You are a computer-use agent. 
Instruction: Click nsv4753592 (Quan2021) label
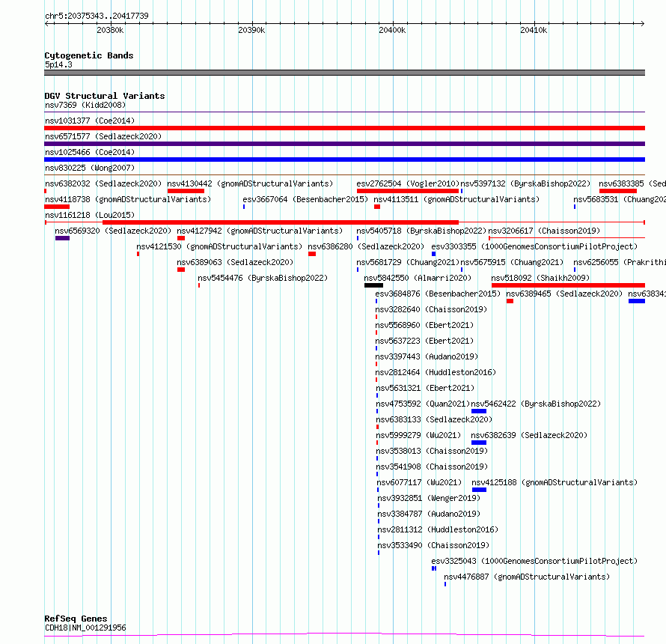[x=423, y=404]
